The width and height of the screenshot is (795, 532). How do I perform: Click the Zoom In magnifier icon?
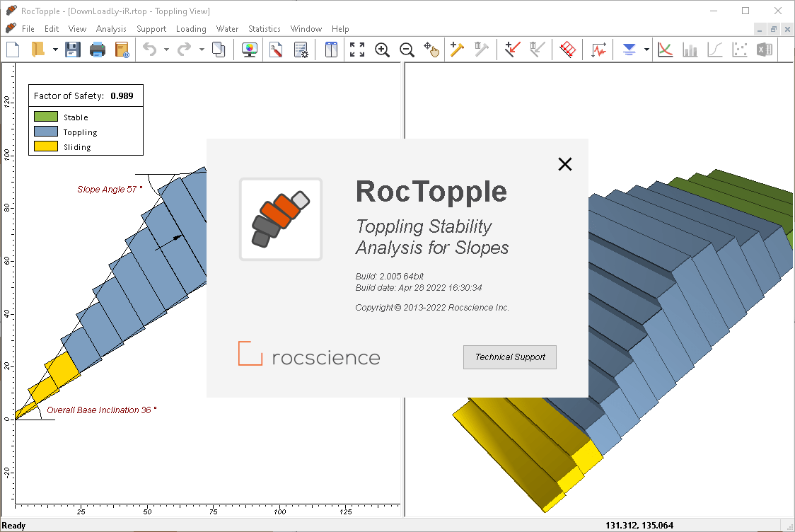click(382, 50)
